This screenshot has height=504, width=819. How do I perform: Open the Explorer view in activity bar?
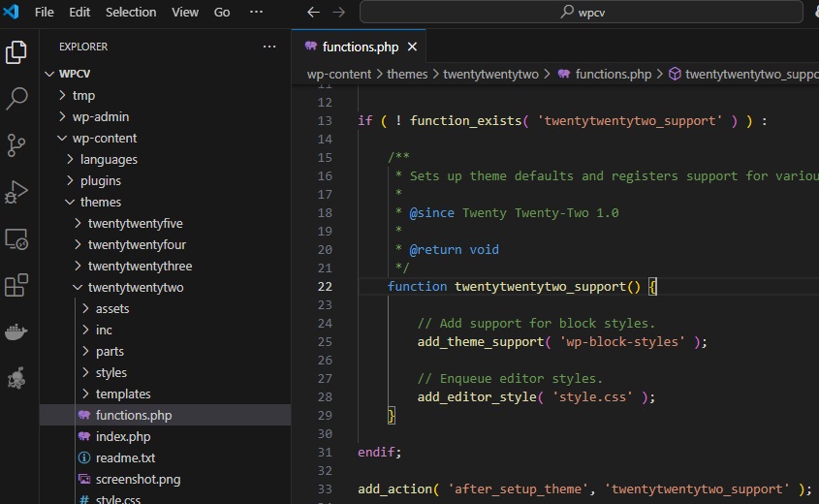[x=16, y=52]
